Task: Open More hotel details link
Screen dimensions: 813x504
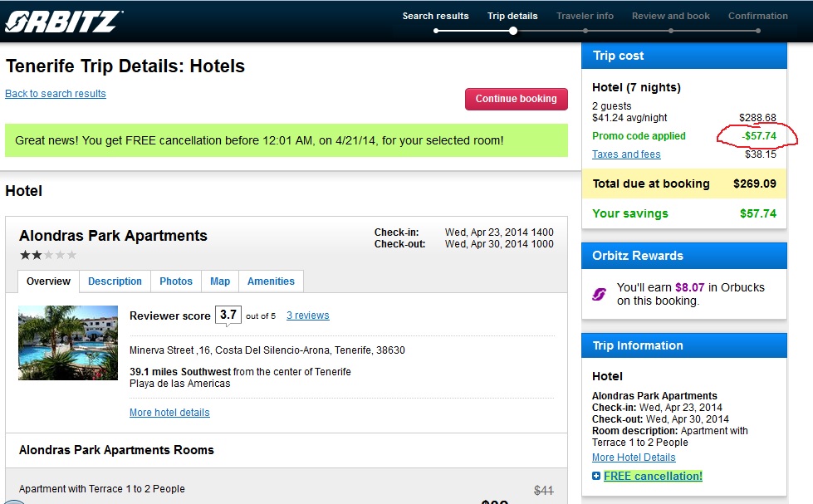Action: (169, 412)
